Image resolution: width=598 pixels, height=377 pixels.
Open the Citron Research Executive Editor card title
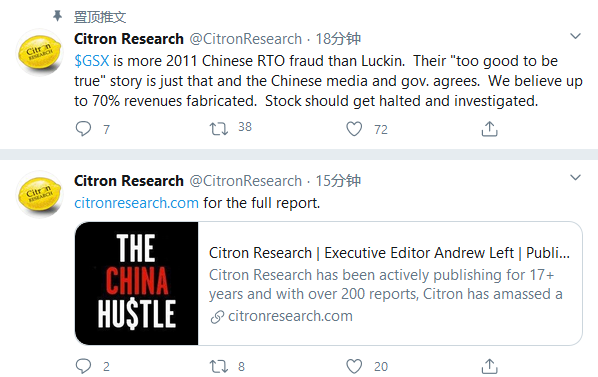389,253
